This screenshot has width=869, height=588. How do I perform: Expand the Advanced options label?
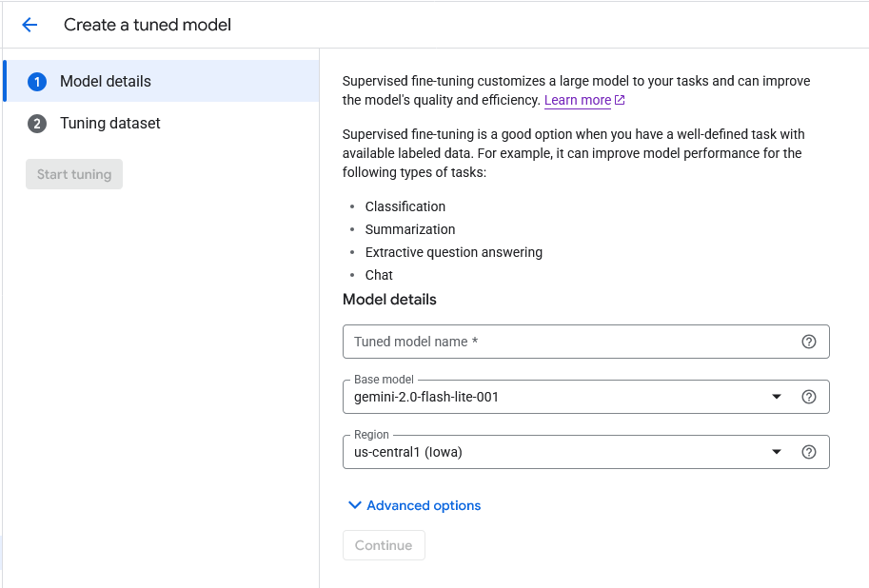click(424, 505)
